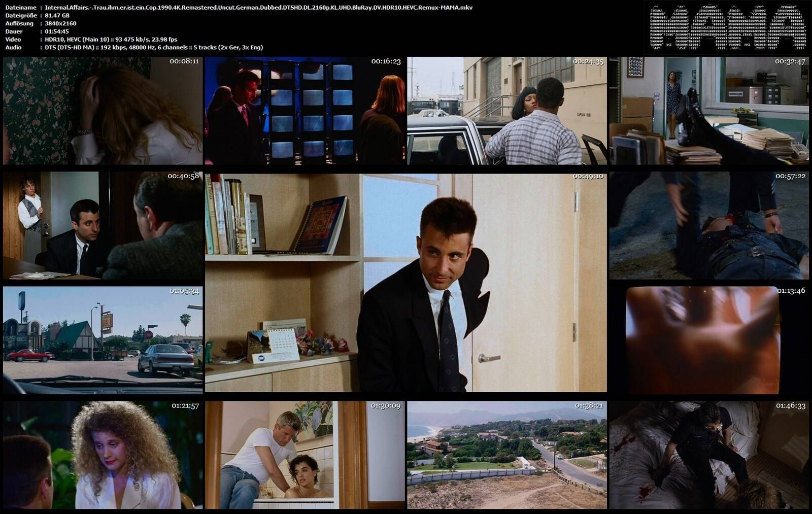Click the DTS-HD MA audio details line
Viewport: 812px width, 514px height.
[x=154, y=47]
